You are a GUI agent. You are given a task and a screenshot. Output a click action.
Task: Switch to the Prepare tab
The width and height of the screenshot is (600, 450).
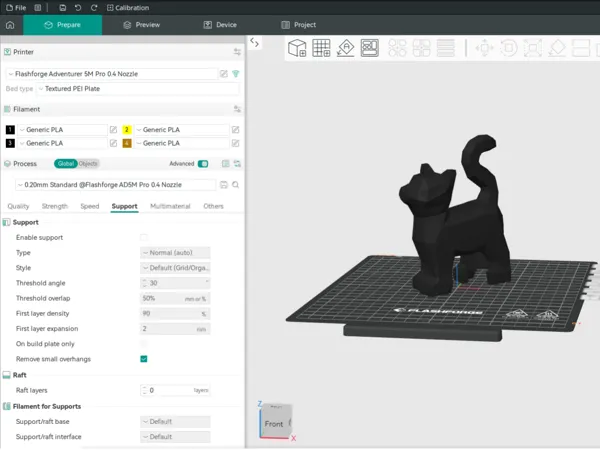tap(63, 25)
